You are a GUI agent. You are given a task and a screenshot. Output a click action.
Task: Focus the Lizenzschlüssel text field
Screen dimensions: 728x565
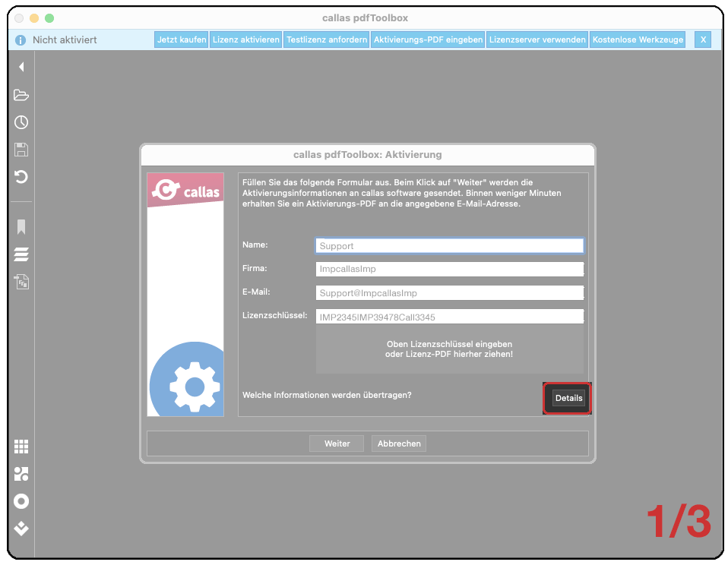point(449,317)
